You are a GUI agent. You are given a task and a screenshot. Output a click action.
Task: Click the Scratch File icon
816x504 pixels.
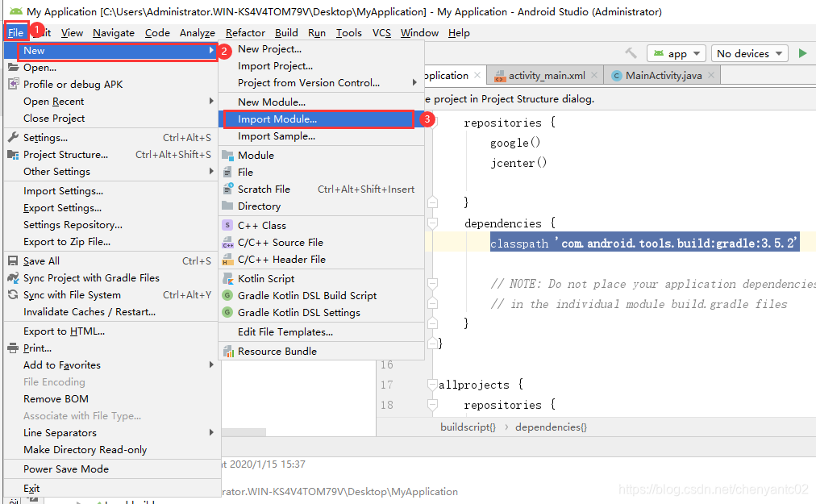click(x=227, y=189)
